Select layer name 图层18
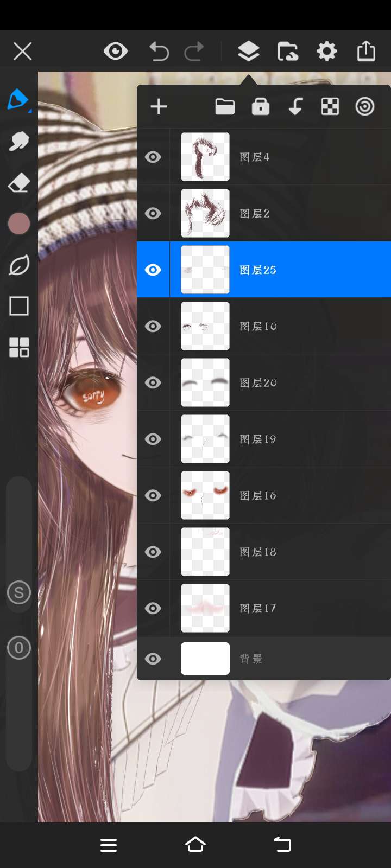 coord(258,552)
